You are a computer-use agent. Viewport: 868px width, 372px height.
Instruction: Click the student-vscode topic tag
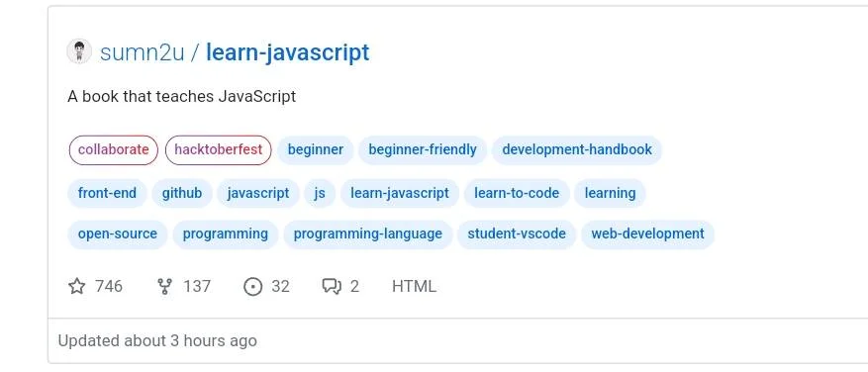tap(517, 234)
